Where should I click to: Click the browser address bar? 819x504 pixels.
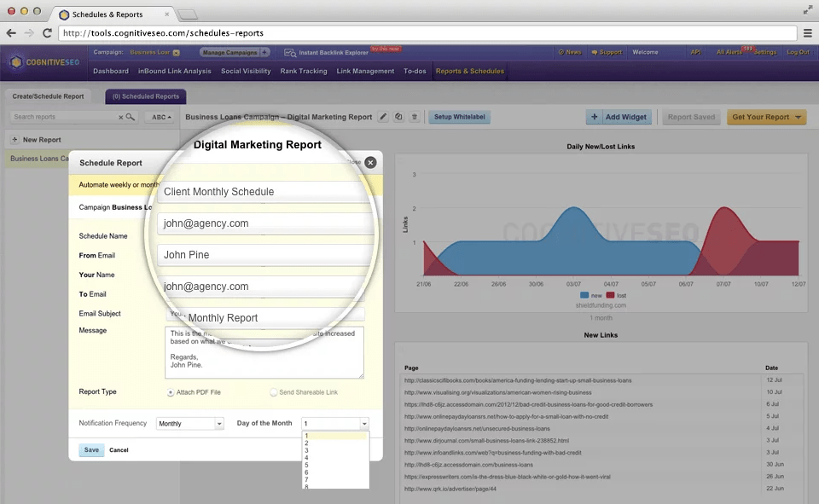tap(427, 33)
